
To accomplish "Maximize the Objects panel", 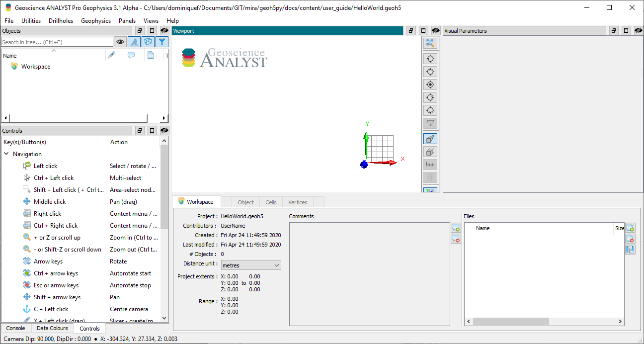I will tap(152, 31).
